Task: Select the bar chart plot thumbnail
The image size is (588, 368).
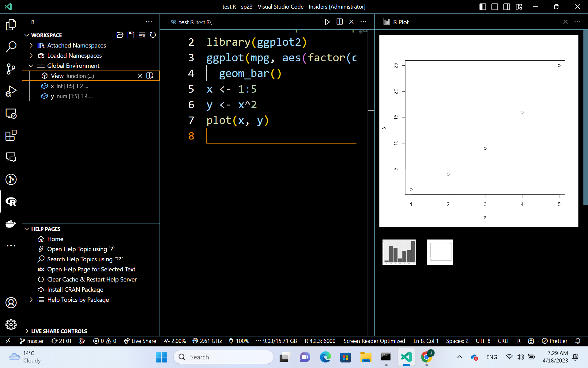Action: tap(399, 252)
